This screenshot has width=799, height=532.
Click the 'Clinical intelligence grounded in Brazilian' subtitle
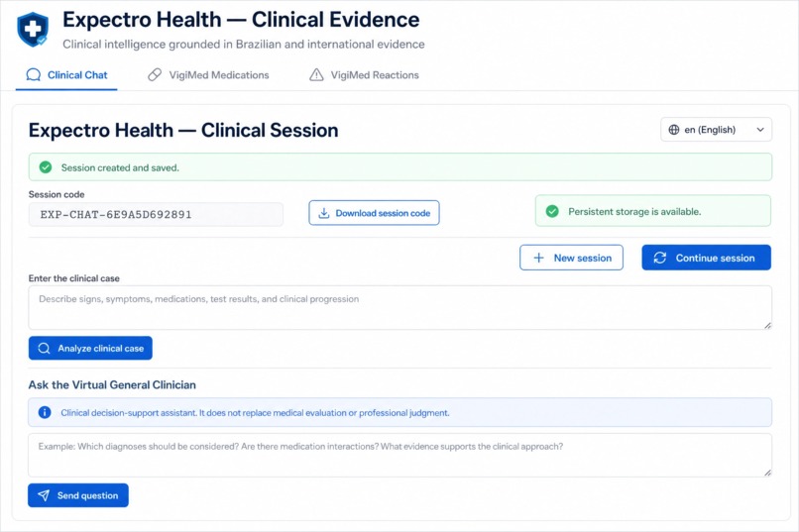(244, 45)
